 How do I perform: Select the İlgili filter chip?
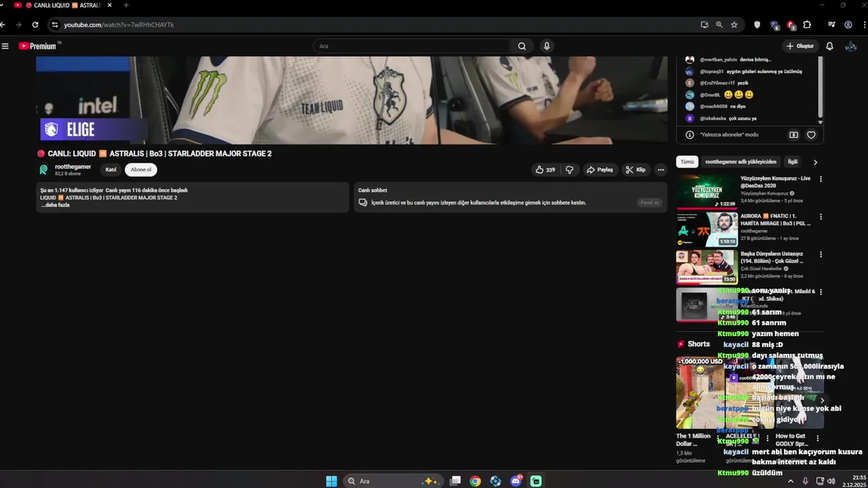click(792, 162)
